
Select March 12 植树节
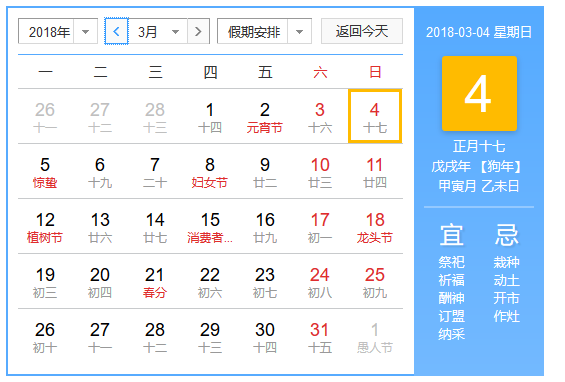[45, 227]
